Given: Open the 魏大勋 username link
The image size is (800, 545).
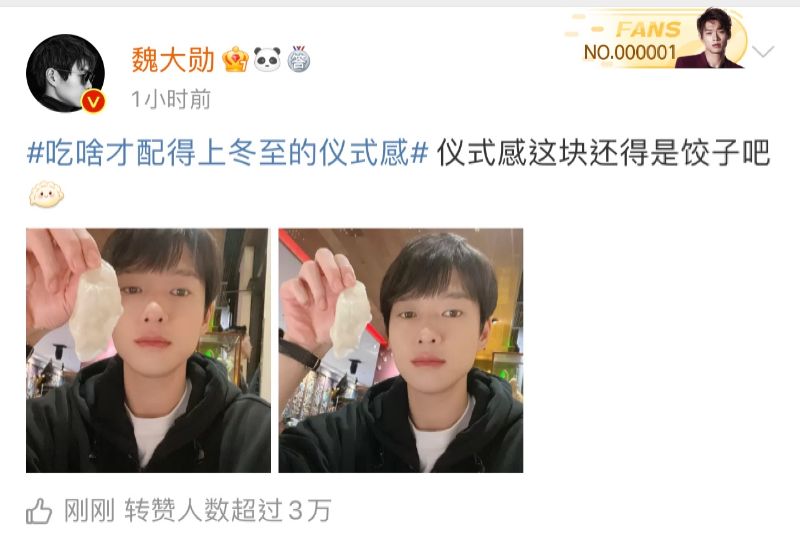Looking at the screenshot, I should pyautogui.click(x=173, y=60).
